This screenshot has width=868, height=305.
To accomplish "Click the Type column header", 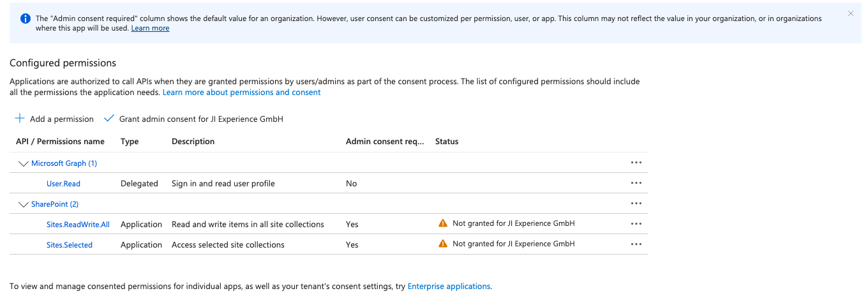I will 130,142.
